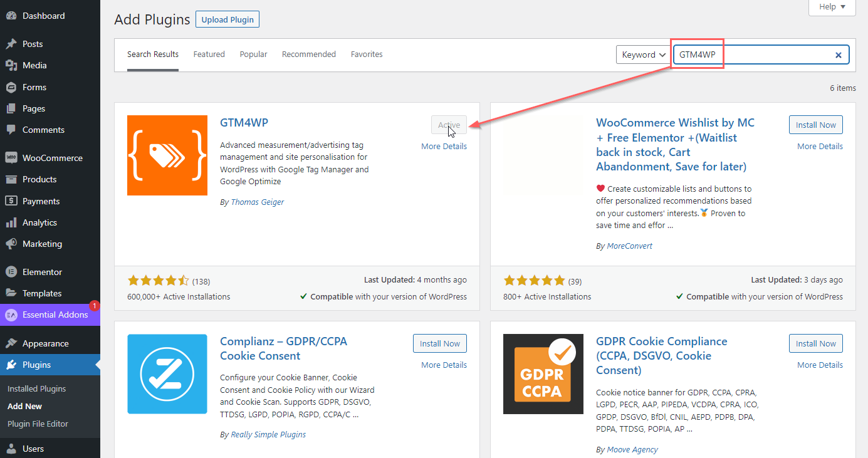The height and width of the screenshot is (458, 868).
Task: Switch to the Featured tab
Action: point(209,55)
